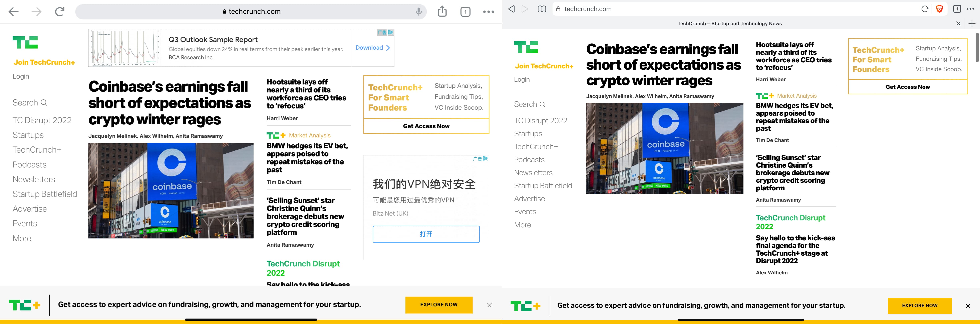Open Search in left browser sidebar
980x324 pixels.
click(30, 103)
